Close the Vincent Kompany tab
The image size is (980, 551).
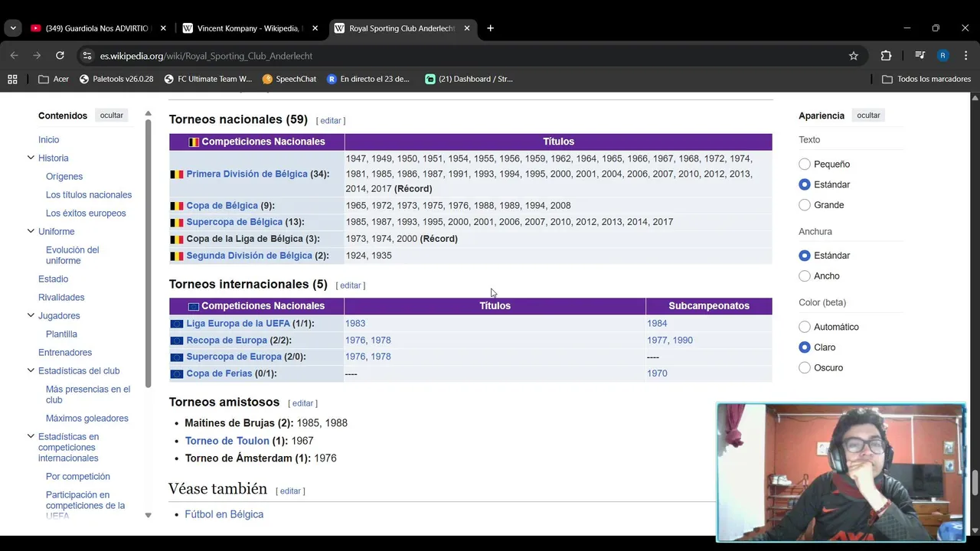pos(315,28)
